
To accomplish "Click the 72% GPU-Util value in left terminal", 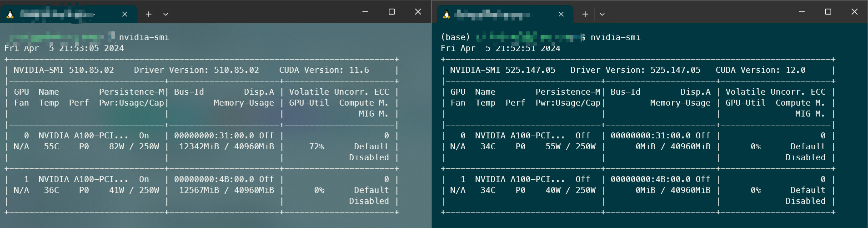I will pos(317,147).
